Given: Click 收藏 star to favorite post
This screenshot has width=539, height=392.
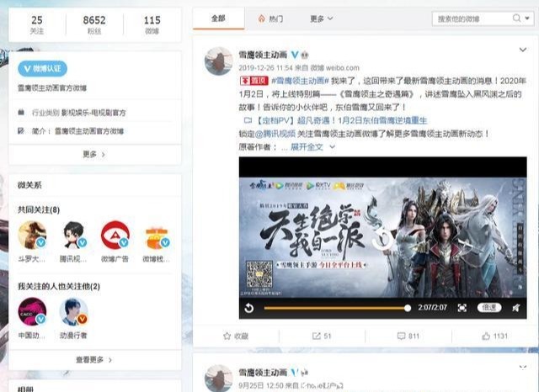Looking at the screenshot, I should [x=236, y=336].
